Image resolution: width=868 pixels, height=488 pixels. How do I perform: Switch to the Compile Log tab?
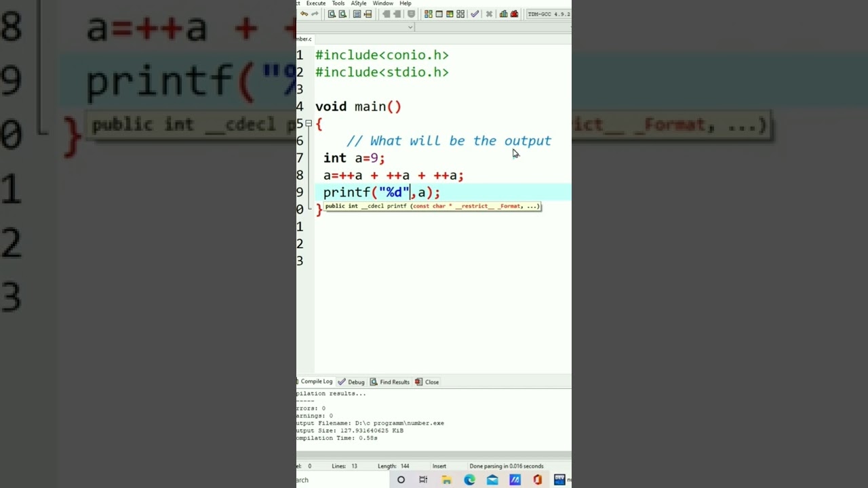point(315,382)
